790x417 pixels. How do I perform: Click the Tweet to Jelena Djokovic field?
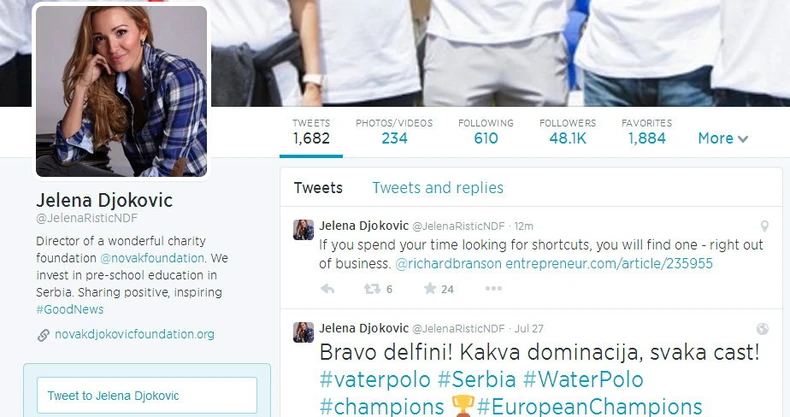[x=147, y=395]
